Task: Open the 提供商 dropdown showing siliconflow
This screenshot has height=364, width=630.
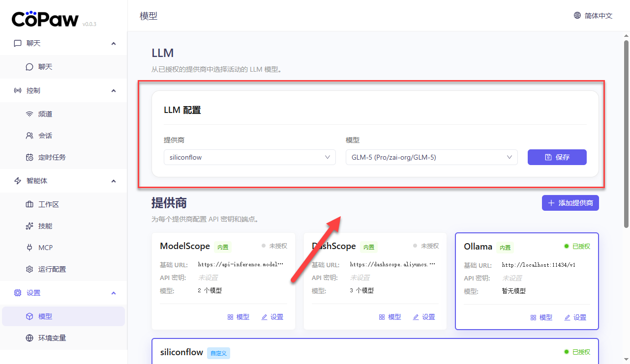Action: (x=250, y=157)
